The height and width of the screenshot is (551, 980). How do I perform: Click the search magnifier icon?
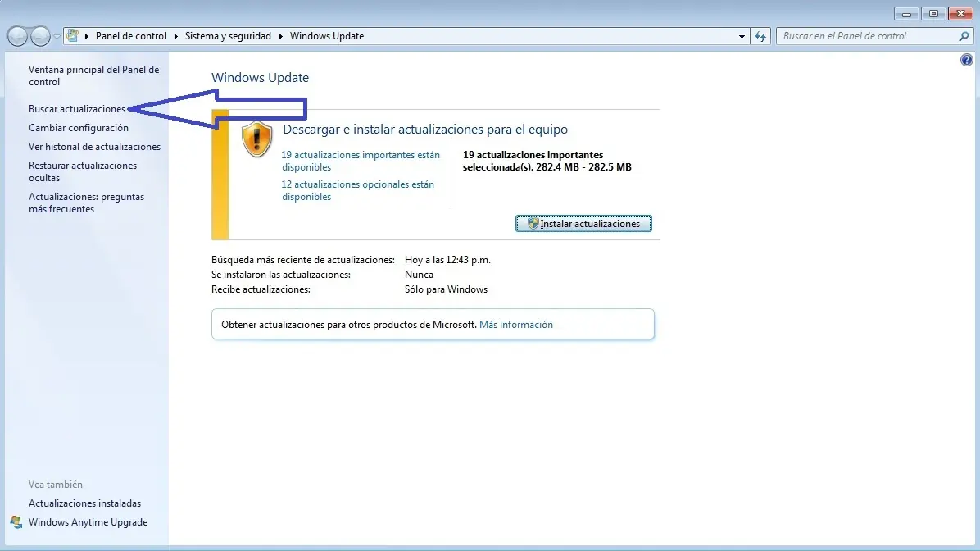pyautogui.click(x=963, y=36)
